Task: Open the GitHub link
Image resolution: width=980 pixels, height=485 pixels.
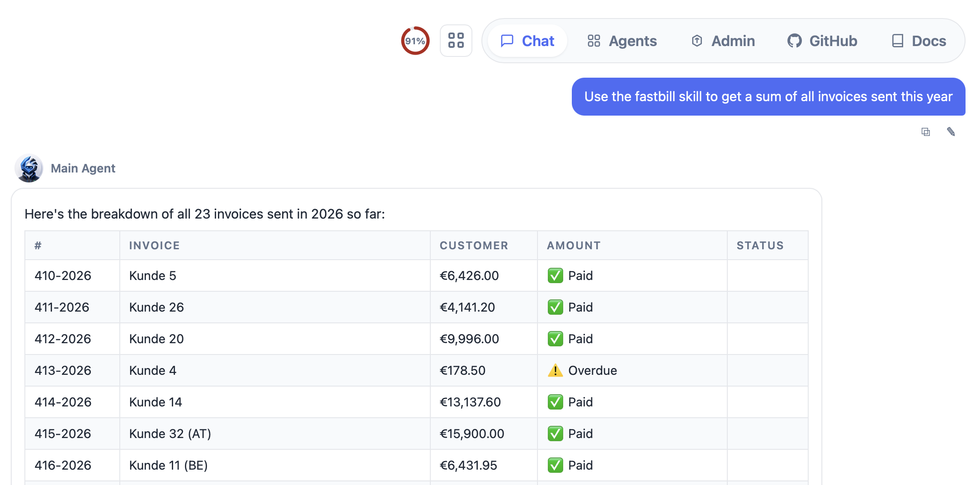Action: [x=822, y=41]
